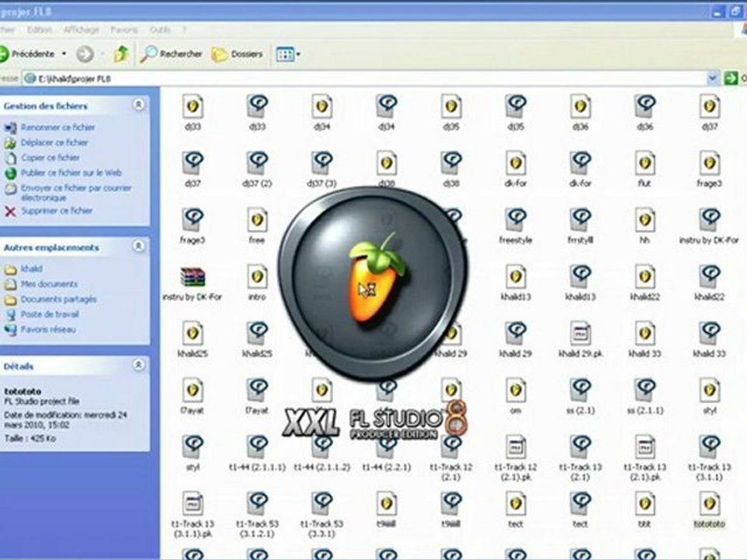Select the tttt project file
This screenshot has width=747, height=560.
[x=644, y=509]
